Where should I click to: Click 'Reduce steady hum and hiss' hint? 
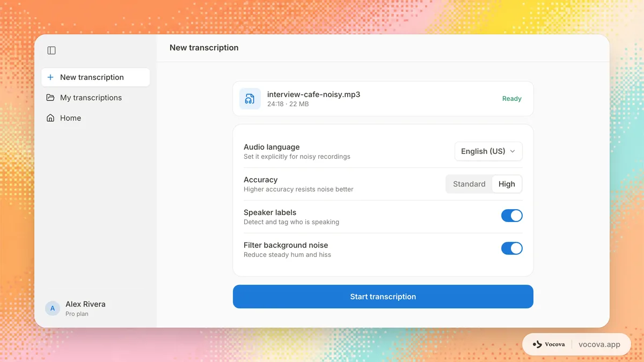click(x=288, y=255)
